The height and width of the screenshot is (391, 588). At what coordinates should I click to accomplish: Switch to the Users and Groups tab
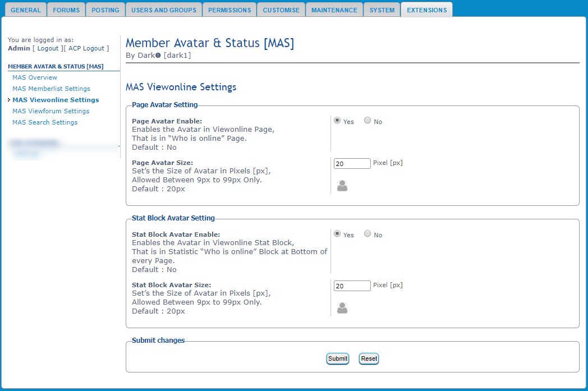[163, 10]
